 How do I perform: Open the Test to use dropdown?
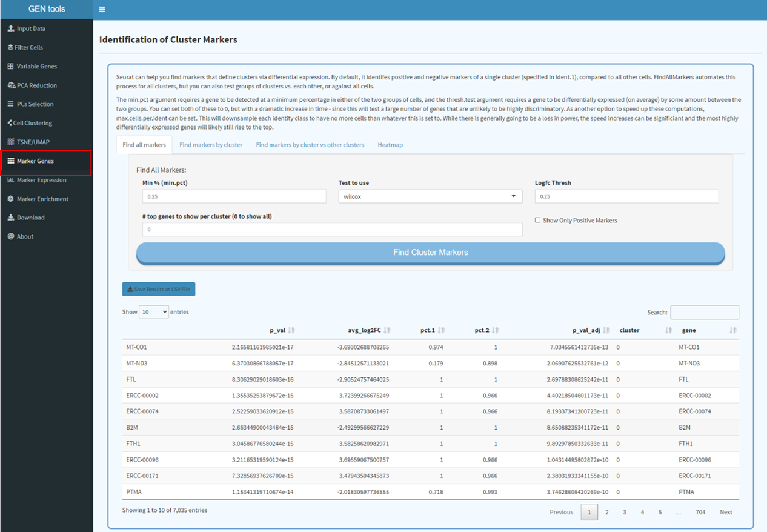(430, 196)
